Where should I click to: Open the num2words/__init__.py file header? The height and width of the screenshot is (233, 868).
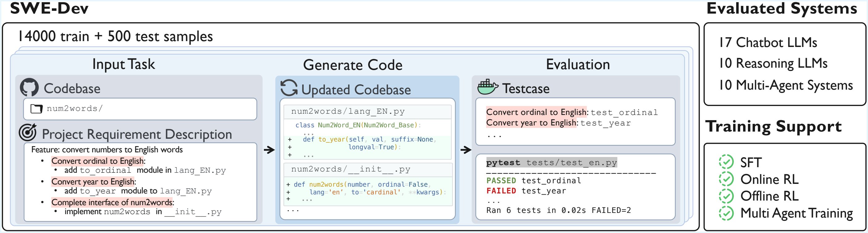[368, 170]
